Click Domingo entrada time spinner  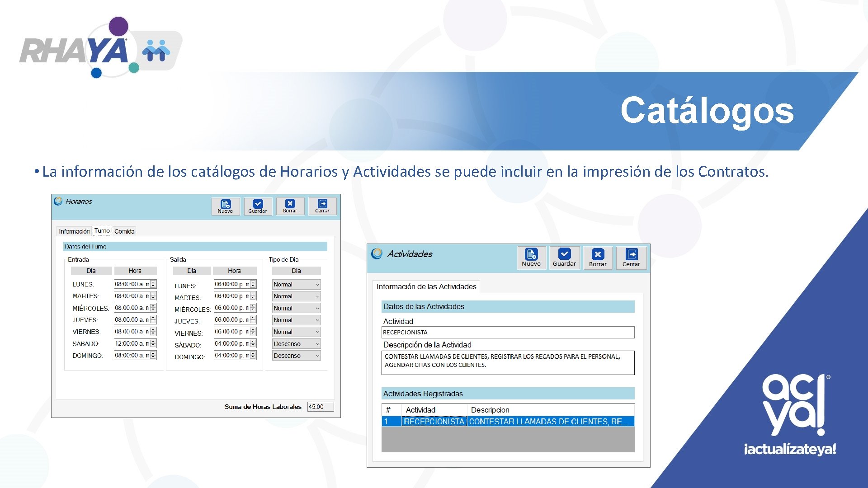point(153,355)
